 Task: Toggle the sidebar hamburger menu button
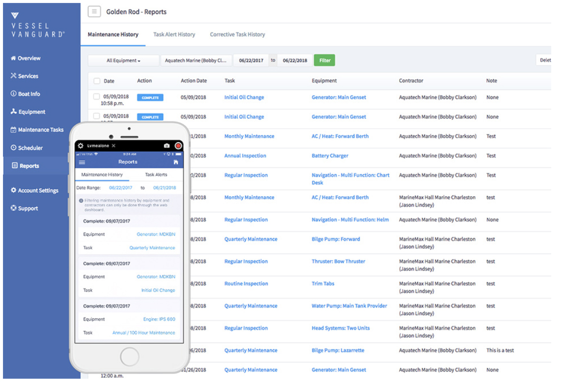[x=94, y=11]
